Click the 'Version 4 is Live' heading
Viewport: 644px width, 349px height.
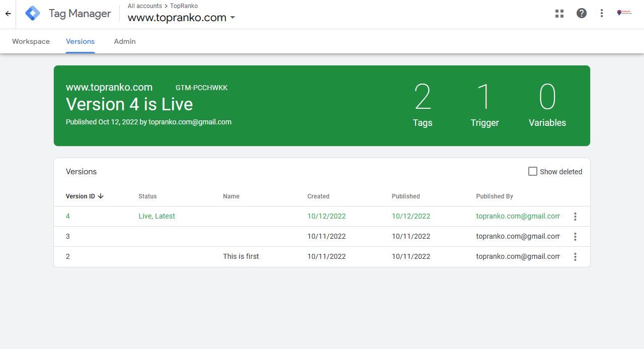129,104
